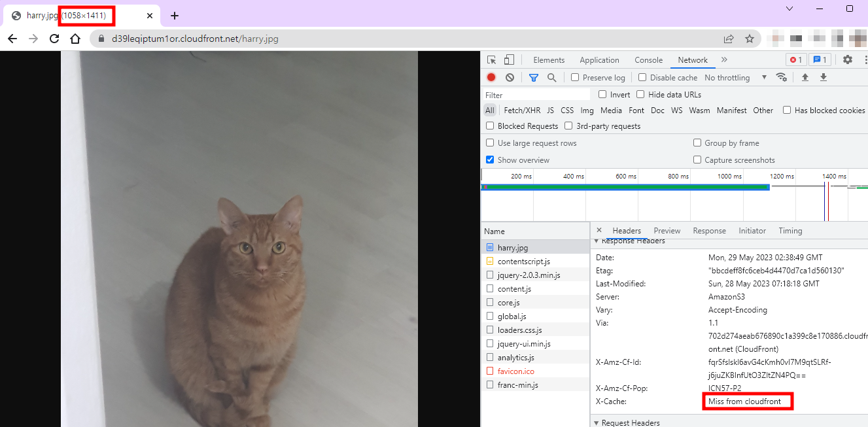
Task: Open DevTools settings gear
Action: coord(848,60)
